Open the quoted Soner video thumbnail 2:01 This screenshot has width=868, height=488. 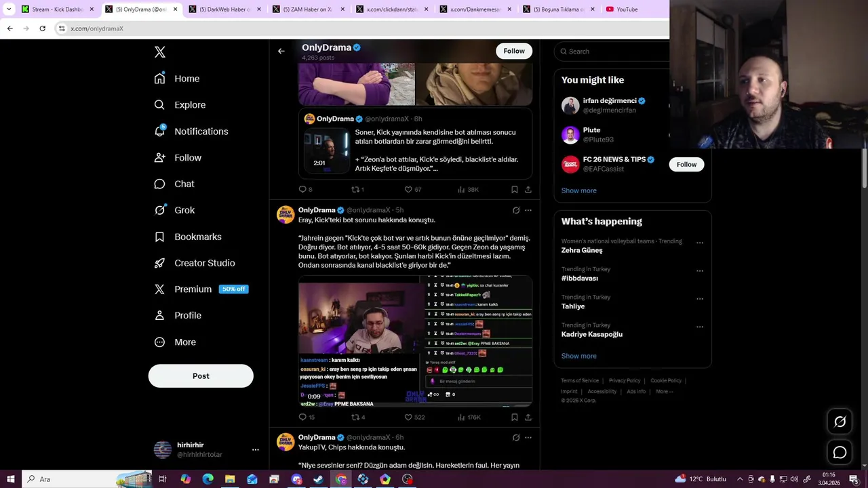tap(327, 149)
